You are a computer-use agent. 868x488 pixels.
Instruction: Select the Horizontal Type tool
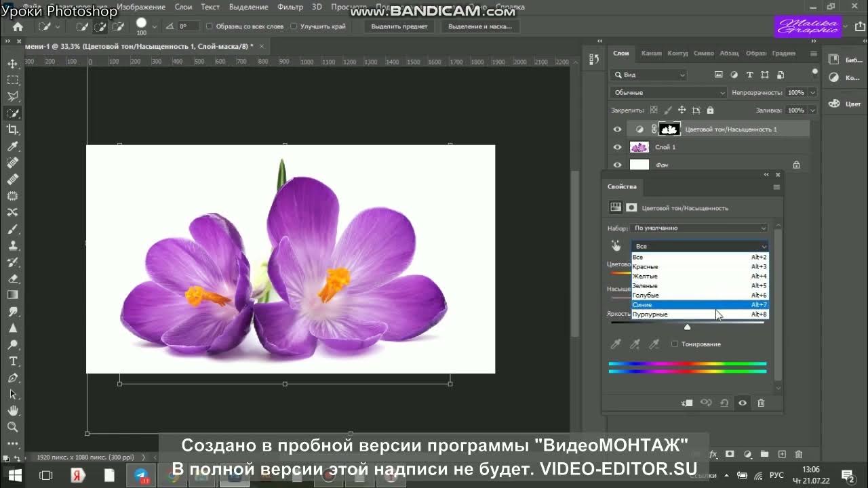(x=13, y=361)
